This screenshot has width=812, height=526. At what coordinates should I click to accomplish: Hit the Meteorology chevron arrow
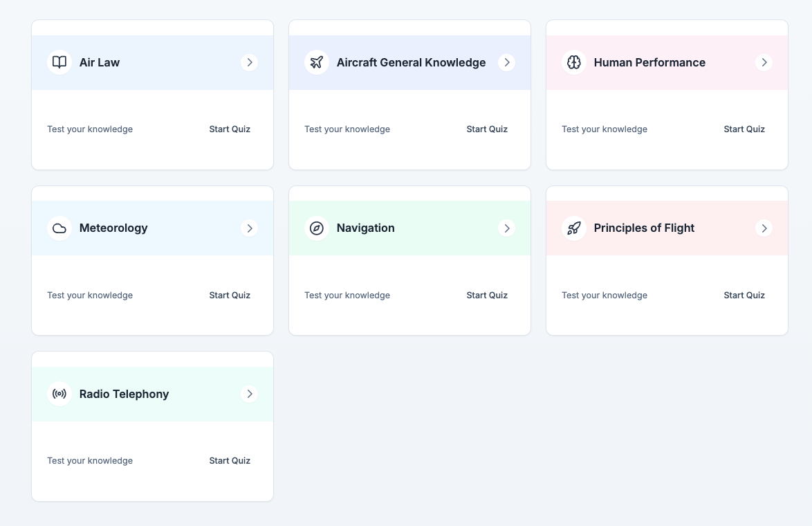tap(249, 228)
